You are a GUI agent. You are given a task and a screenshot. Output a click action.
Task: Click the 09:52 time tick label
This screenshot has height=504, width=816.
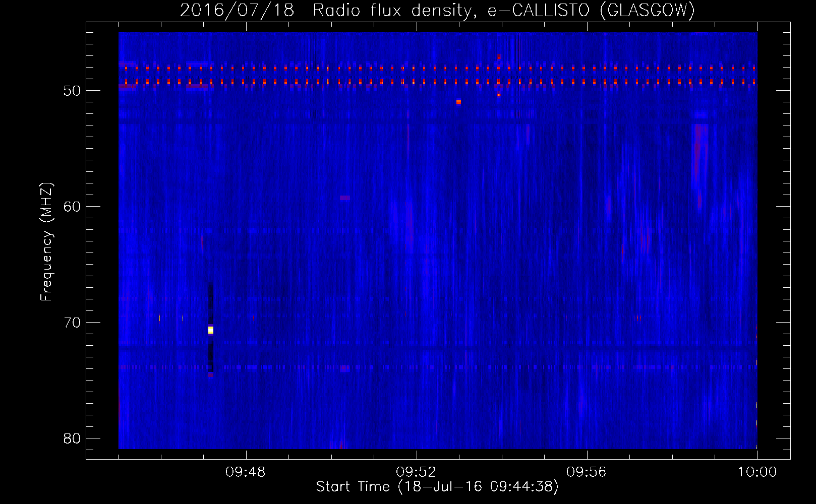coord(416,472)
